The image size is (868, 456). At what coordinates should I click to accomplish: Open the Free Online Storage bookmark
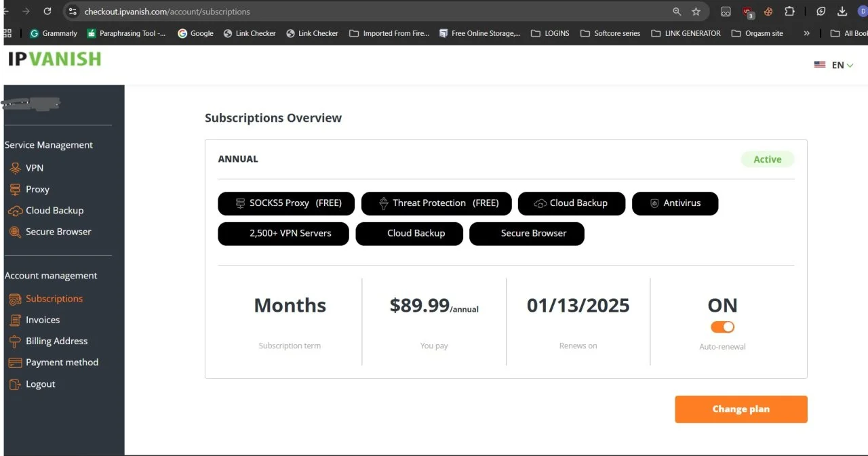[x=480, y=33]
